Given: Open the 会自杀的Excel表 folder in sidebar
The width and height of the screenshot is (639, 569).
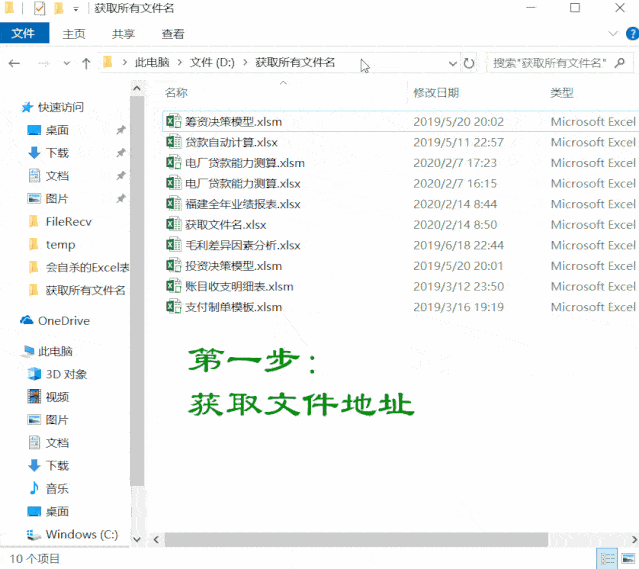Looking at the screenshot, I should [x=87, y=267].
